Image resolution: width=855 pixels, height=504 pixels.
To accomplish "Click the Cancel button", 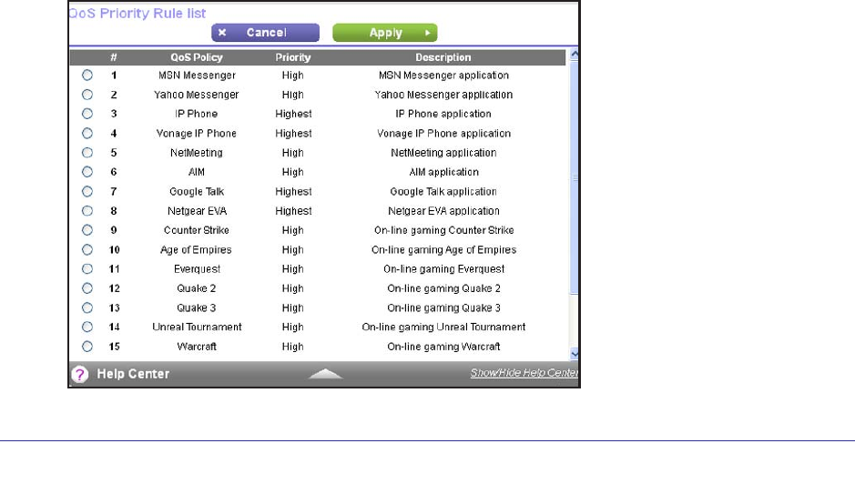I will coord(266,33).
